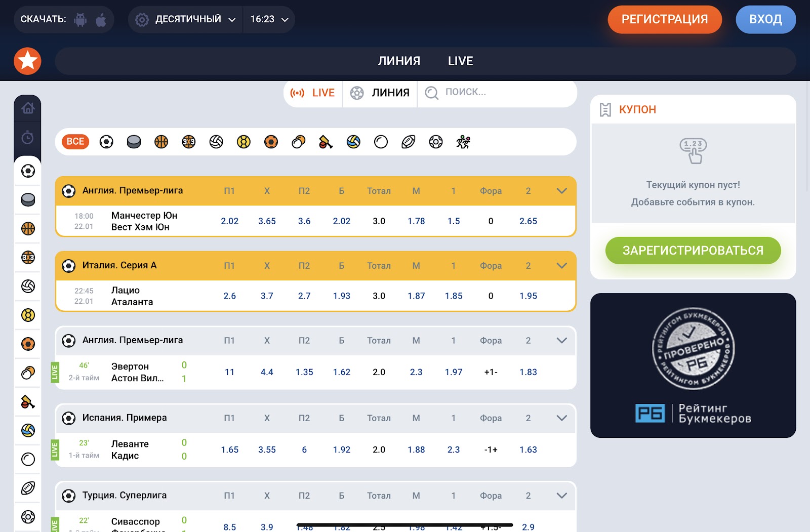
Task: Click the ПОИСК search field
Action: [496, 93]
